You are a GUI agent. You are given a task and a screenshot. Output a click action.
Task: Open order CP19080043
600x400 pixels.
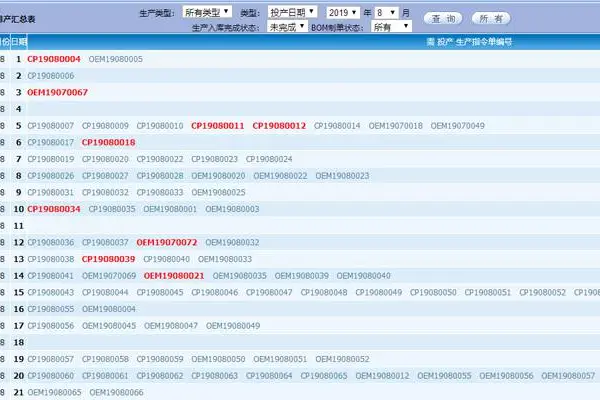[x=51, y=292]
